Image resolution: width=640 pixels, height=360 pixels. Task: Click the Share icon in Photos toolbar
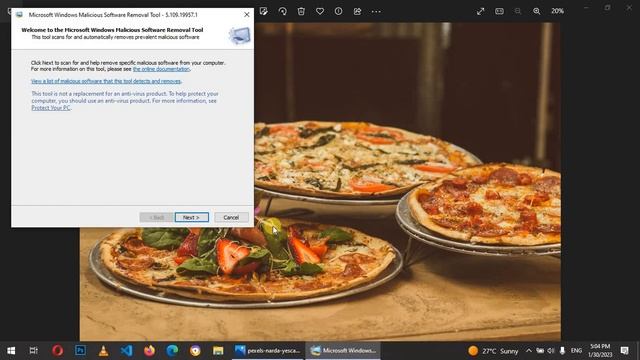(357, 11)
